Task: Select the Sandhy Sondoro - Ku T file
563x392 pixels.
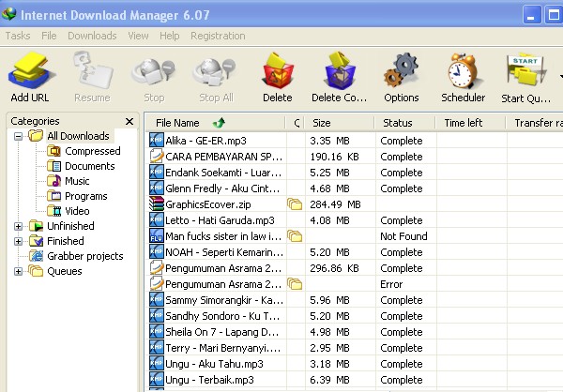Action: (222, 316)
